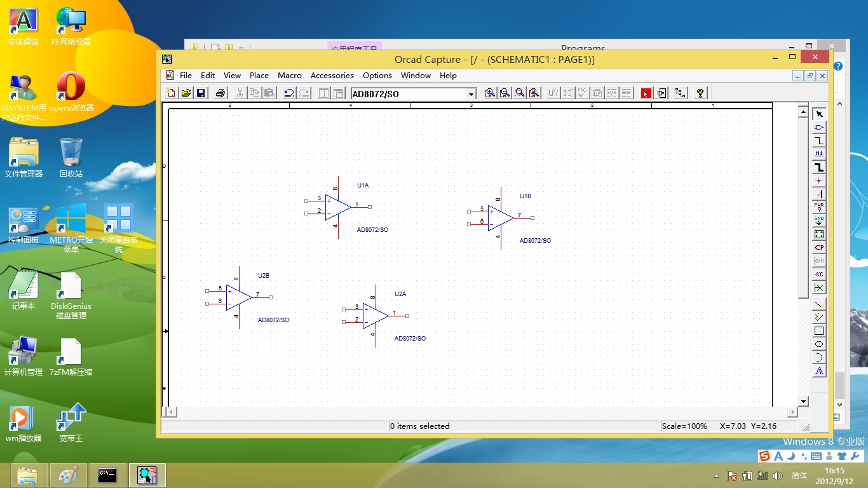Zoom to show all of page
Screen dimensions: 868x488
pos(534,93)
